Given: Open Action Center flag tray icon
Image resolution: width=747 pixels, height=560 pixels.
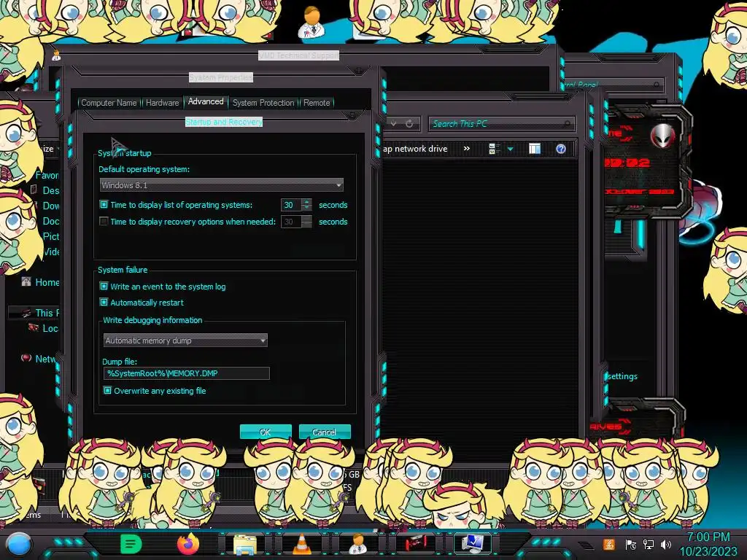Looking at the screenshot, I should point(630,545).
